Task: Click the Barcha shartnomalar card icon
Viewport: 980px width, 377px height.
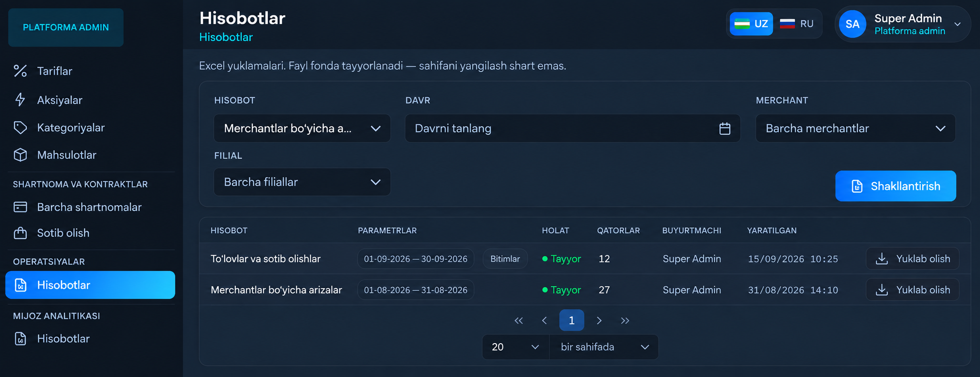Action: 20,207
